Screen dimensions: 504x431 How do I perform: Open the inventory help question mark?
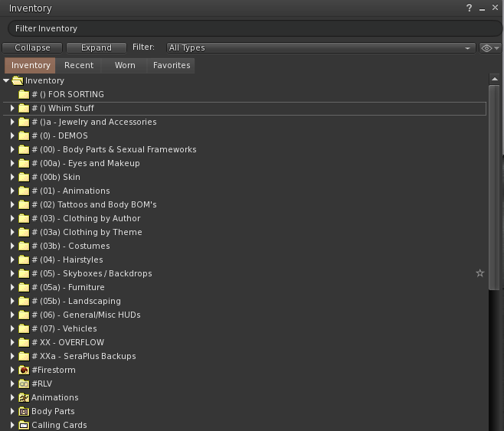pos(469,8)
